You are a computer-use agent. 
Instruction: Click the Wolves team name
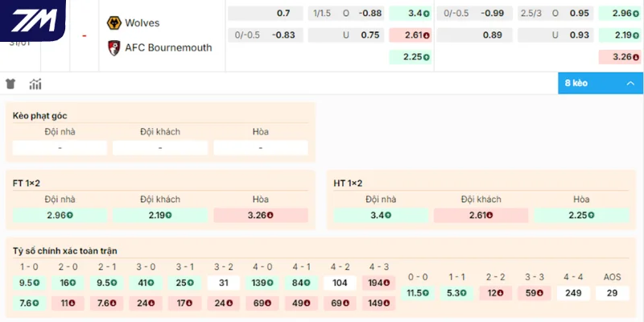point(142,23)
